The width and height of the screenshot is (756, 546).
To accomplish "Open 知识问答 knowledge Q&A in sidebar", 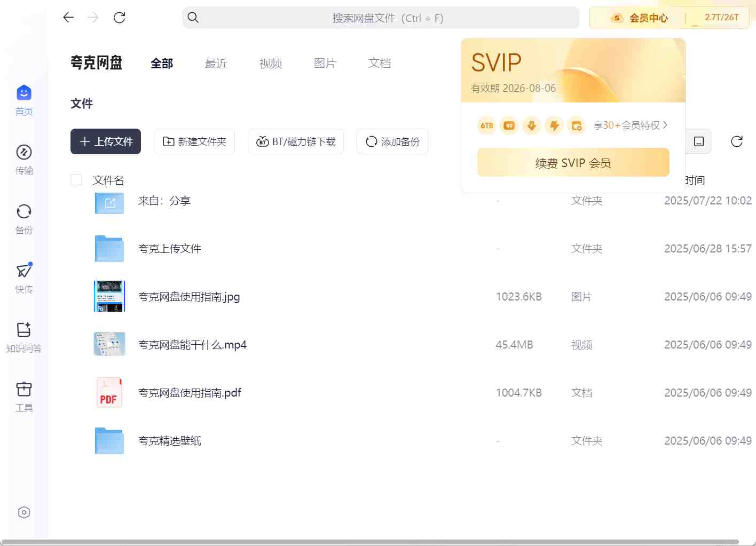I will point(23,337).
